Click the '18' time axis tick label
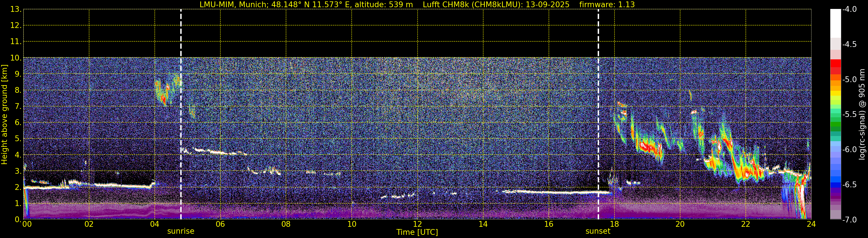Image resolution: width=868 pixels, height=238 pixels. (614, 224)
